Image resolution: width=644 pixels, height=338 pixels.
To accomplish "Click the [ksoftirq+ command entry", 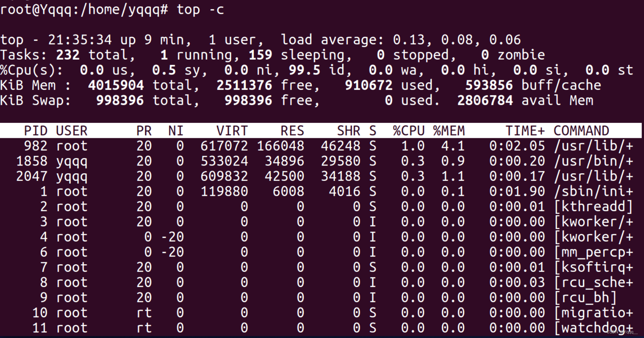I will click(x=593, y=267).
